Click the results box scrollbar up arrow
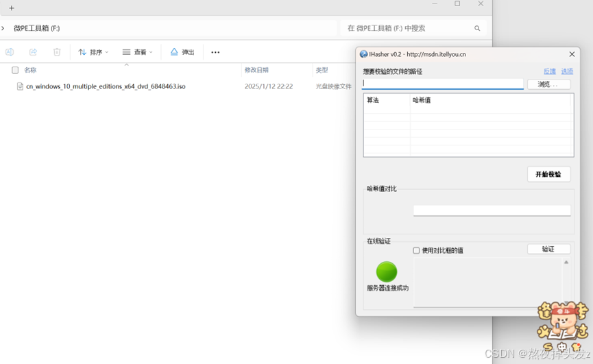 coord(566,263)
